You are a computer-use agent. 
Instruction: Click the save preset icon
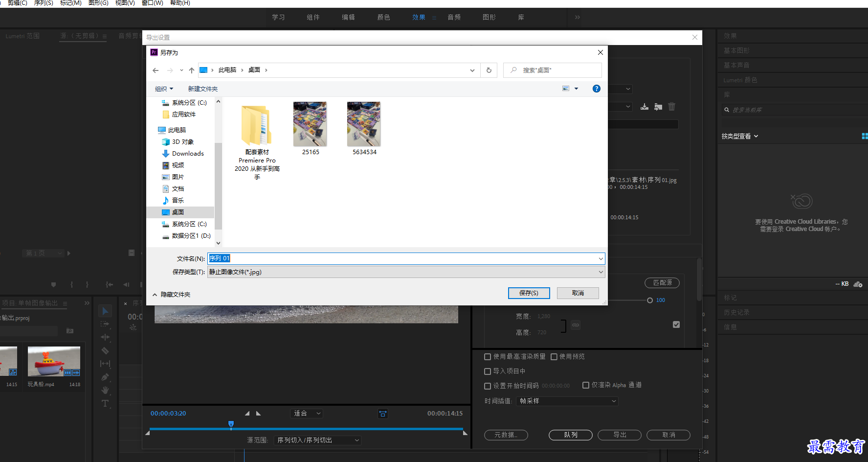(x=645, y=107)
